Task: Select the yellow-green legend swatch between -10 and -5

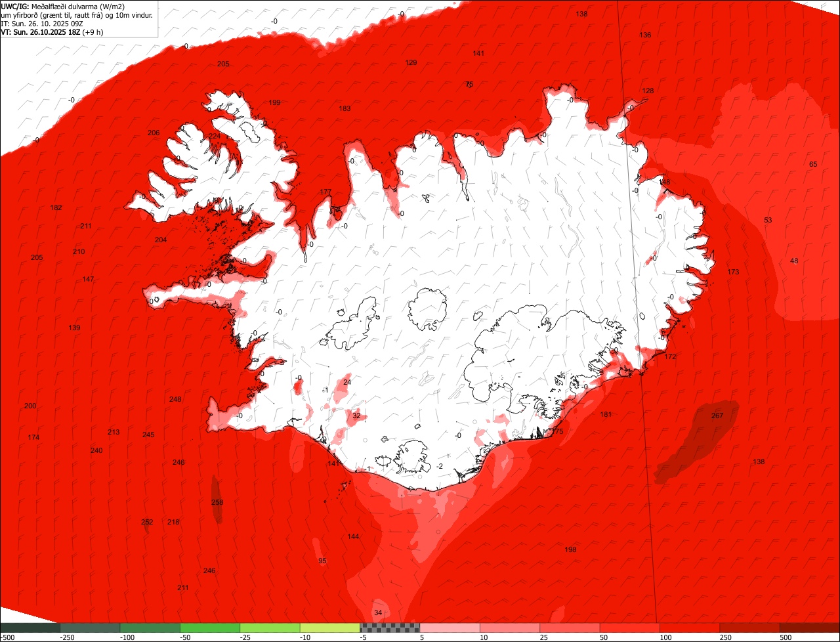Action: point(329,628)
